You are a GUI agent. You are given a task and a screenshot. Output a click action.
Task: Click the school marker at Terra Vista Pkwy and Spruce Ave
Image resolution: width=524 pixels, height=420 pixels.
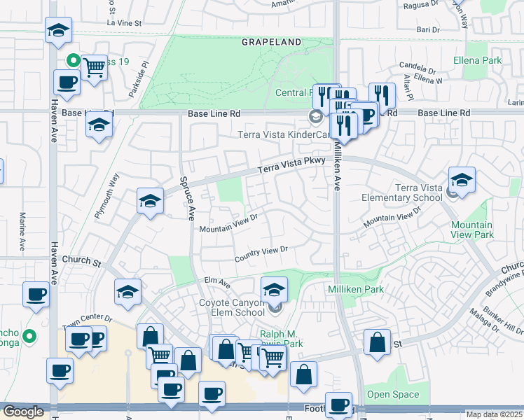coord(151,202)
